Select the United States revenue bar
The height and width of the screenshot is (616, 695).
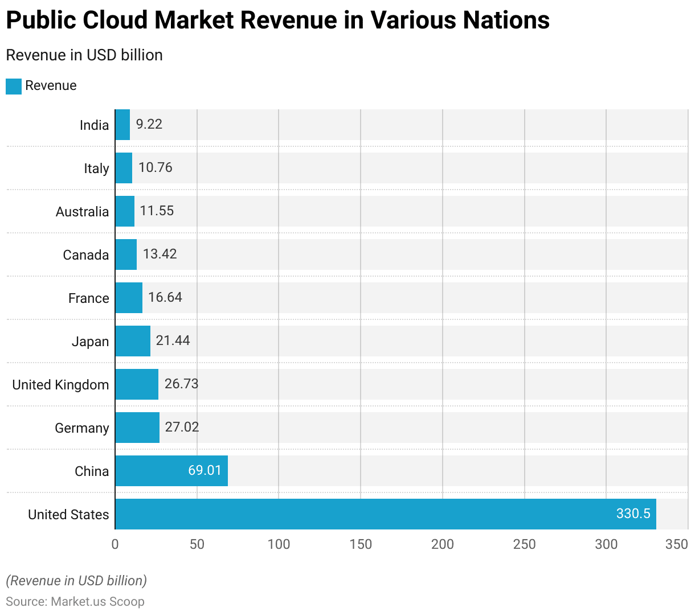(x=365, y=514)
